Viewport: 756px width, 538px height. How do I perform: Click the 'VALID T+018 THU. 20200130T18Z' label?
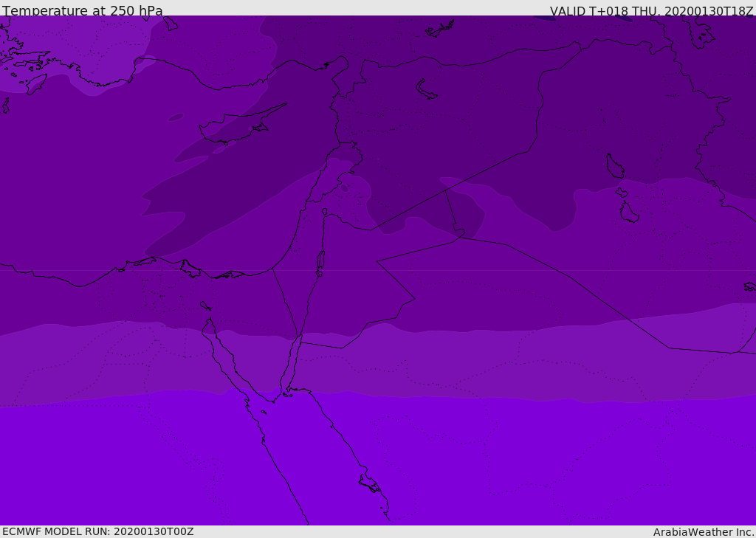[x=651, y=10]
